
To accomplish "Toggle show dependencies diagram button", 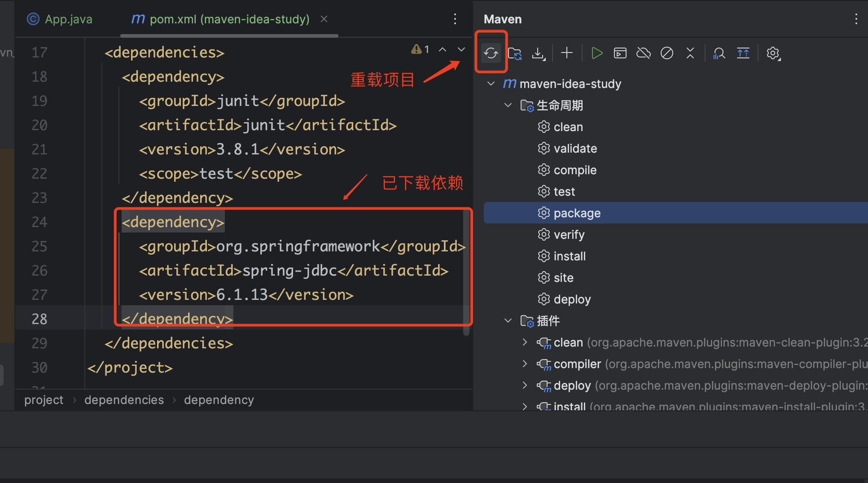I will [719, 53].
